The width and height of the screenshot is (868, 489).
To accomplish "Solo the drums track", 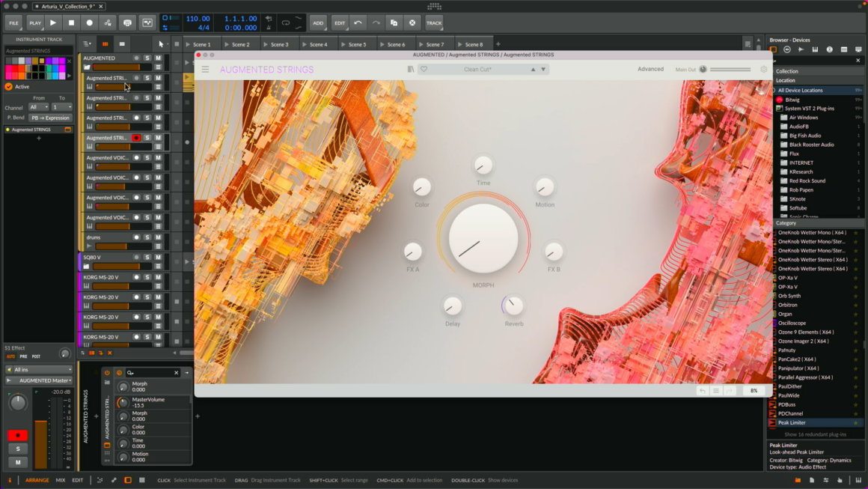I will (147, 237).
